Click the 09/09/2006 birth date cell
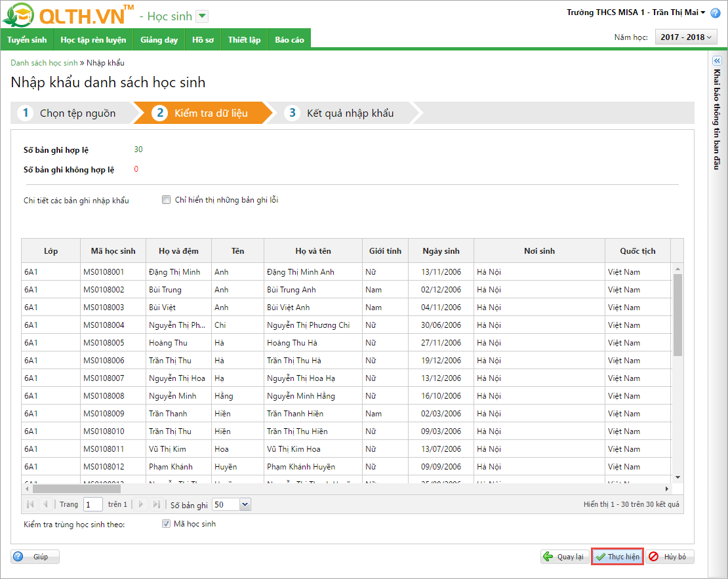This screenshot has width=728, height=579. pyautogui.click(x=441, y=467)
